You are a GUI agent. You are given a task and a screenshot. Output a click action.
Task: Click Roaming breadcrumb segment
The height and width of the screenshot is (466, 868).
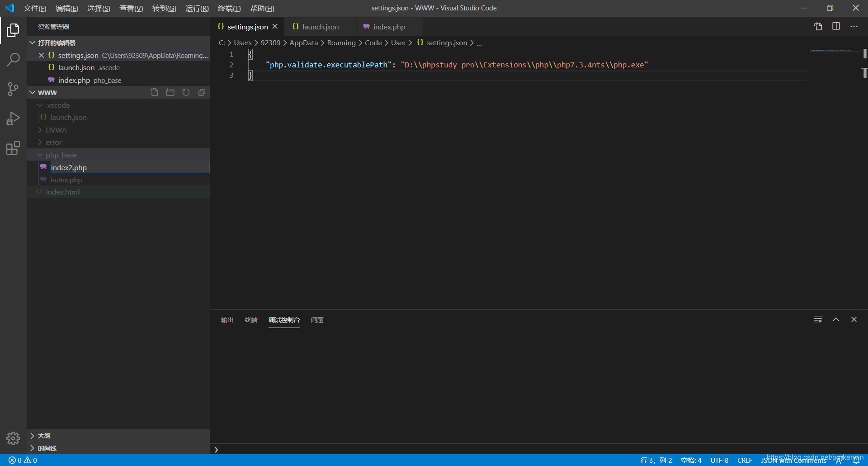coord(341,43)
